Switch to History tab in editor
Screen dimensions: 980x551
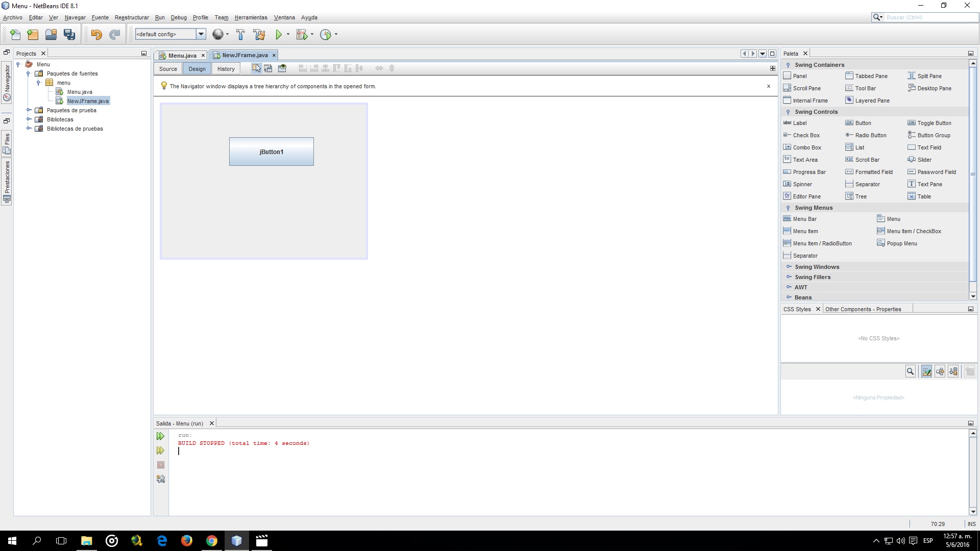pyautogui.click(x=226, y=68)
